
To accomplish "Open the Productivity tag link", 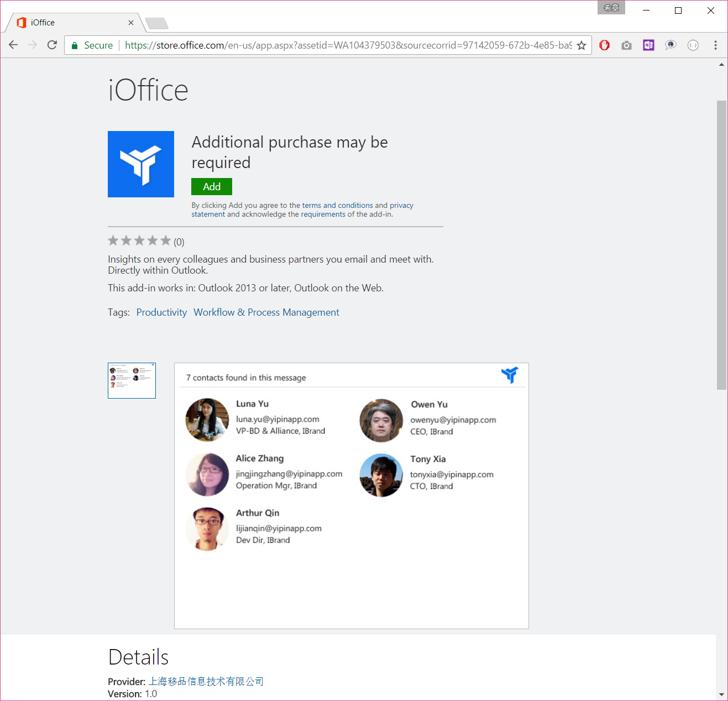I will tap(161, 312).
